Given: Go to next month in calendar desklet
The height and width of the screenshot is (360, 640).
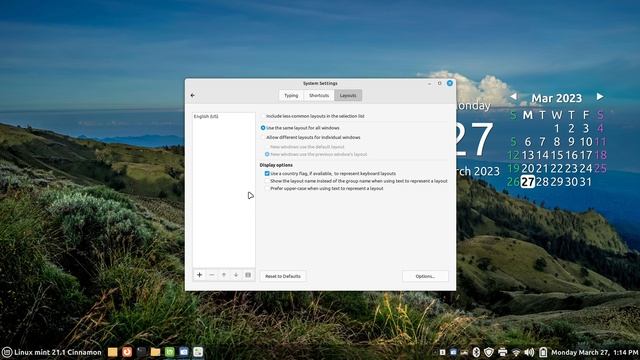Looking at the screenshot, I should tap(600, 97).
